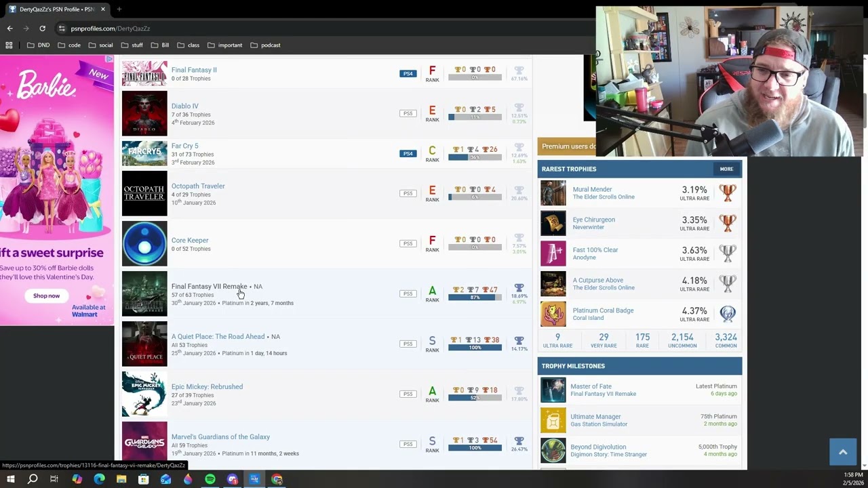
Task: Click the MORE button in Rarest Trophies
Action: (726, 169)
